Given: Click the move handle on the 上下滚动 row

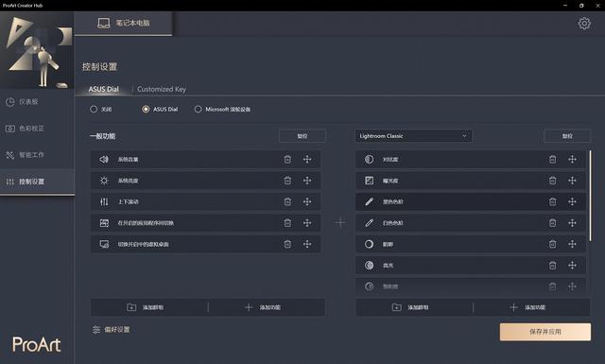Looking at the screenshot, I should tap(307, 201).
